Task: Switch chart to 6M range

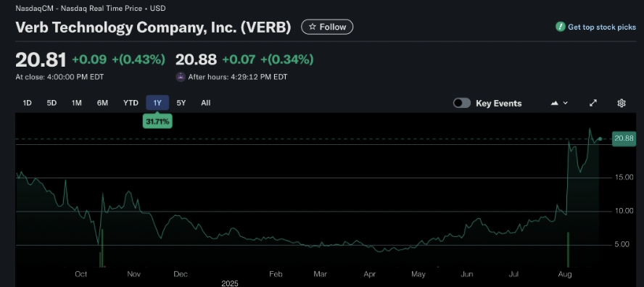Action: [x=102, y=103]
